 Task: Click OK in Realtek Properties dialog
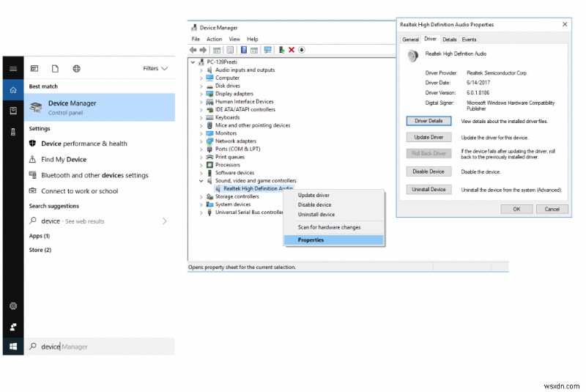pos(516,209)
